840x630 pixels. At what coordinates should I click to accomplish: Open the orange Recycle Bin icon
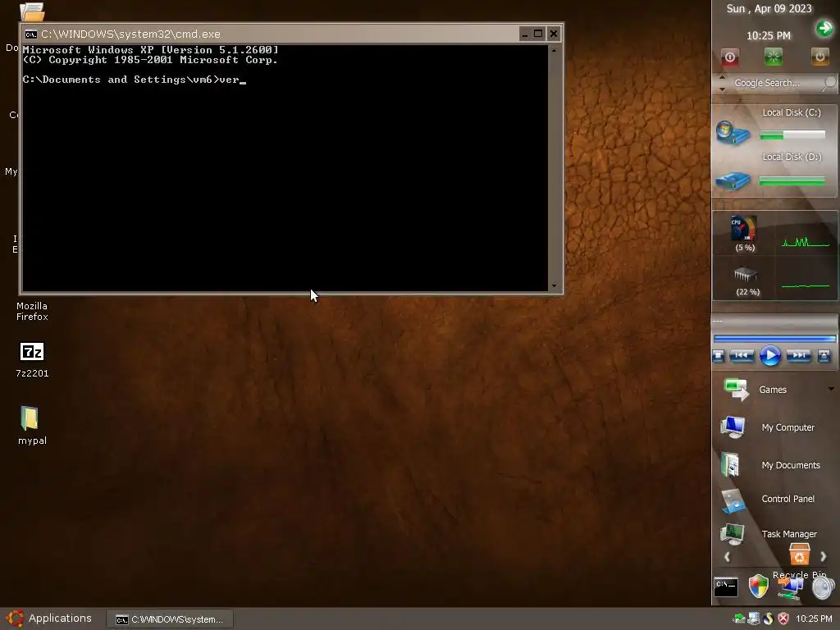799,555
